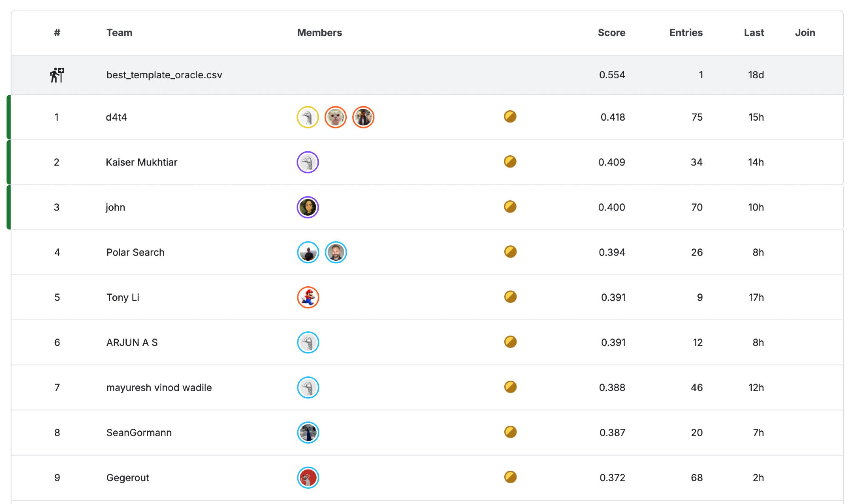This screenshot has height=504, width=851.
Task: Click the Score column header
Action: coord(611,33)
